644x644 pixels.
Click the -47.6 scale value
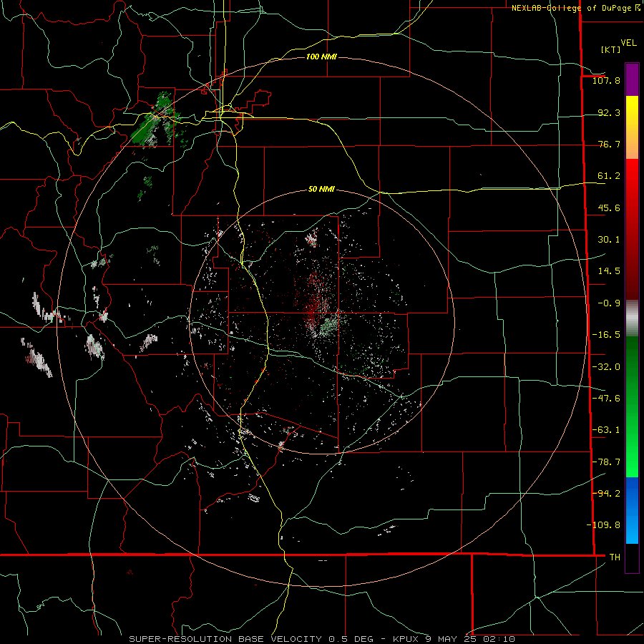(606, 399)
